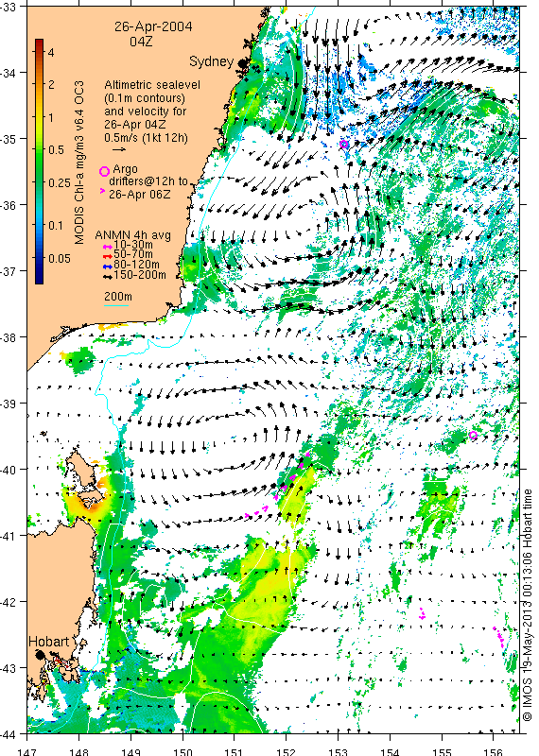
Task: Click the '50-70m' depth label
Action: click(x=133, y=254)
